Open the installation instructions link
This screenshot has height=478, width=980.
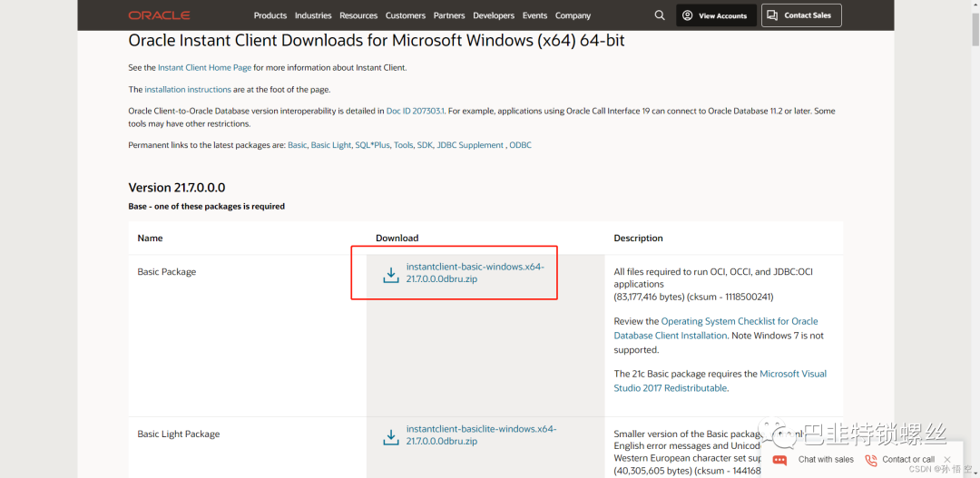188,90
